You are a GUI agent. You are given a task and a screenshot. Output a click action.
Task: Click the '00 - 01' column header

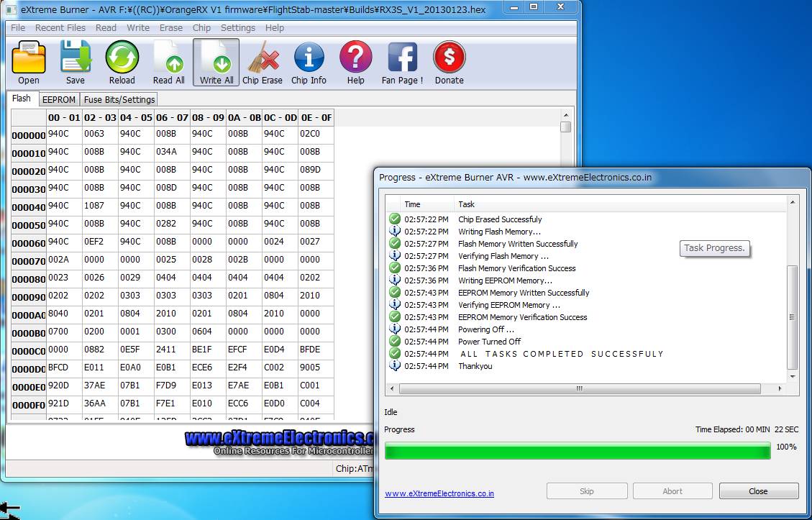(x=64, y=118)
